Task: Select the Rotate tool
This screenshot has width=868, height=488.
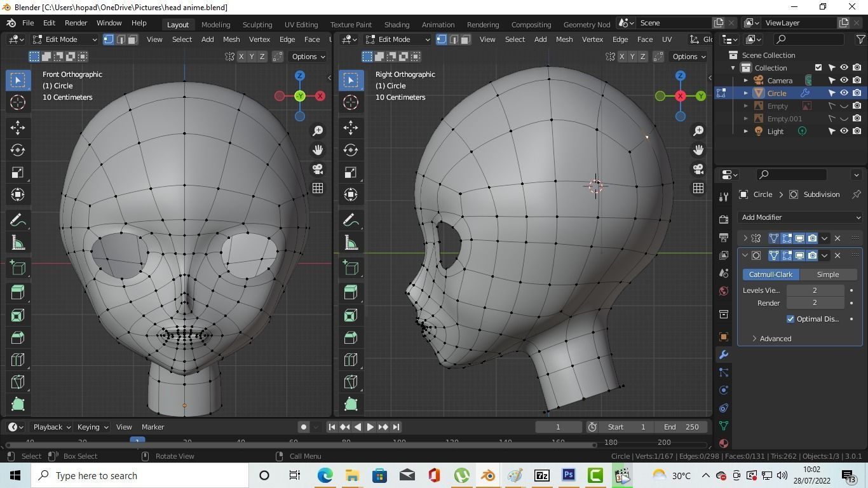Action: pyautogui.click(x=17, y=150)
